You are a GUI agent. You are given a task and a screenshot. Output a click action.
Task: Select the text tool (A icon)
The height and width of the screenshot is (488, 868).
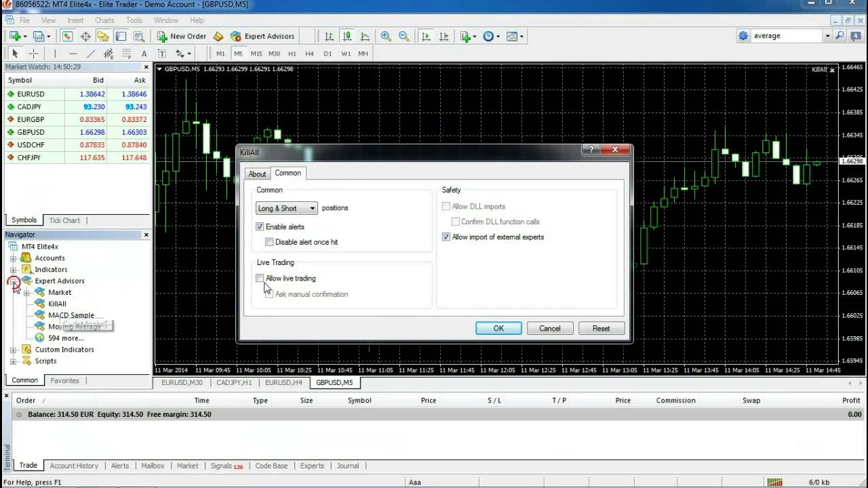point(144,54)
